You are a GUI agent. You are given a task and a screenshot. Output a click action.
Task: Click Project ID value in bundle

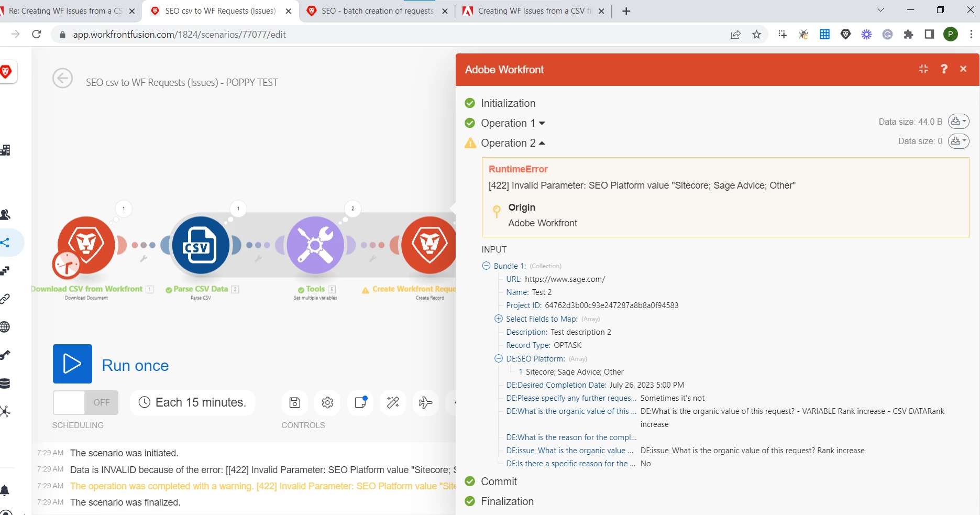tap(611, 305)
